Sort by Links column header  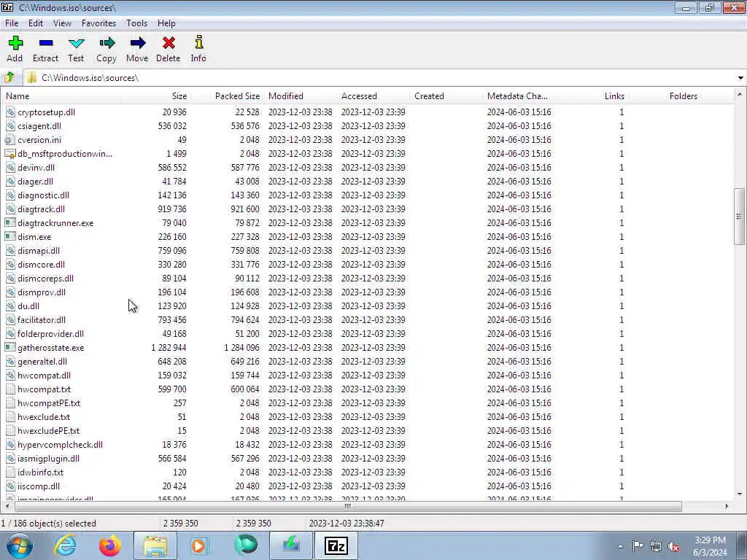(x=592, y=96)
